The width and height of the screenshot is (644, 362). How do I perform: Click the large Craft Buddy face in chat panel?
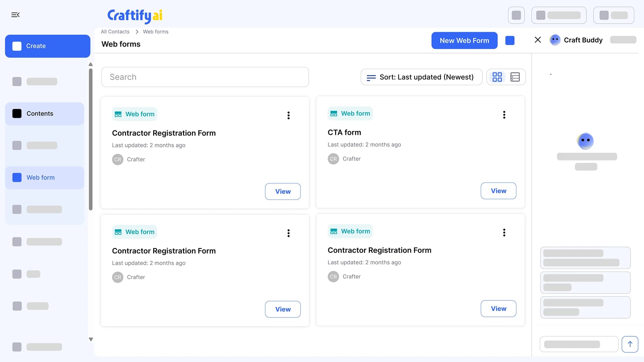click(585, 141)
